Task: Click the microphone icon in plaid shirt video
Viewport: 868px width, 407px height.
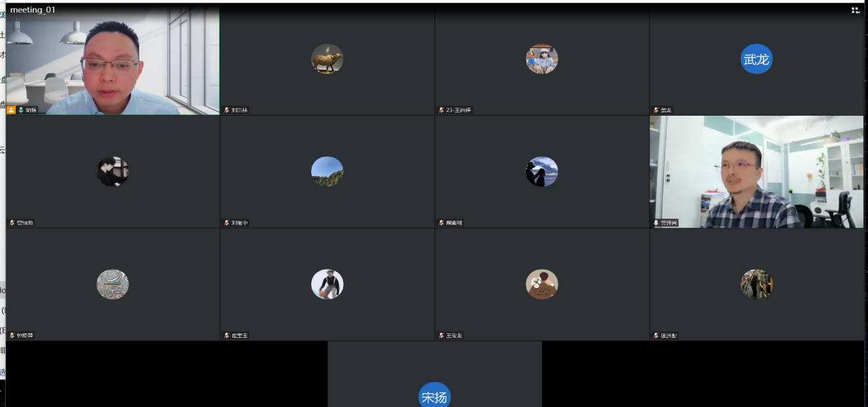Action: coord(655,223)
